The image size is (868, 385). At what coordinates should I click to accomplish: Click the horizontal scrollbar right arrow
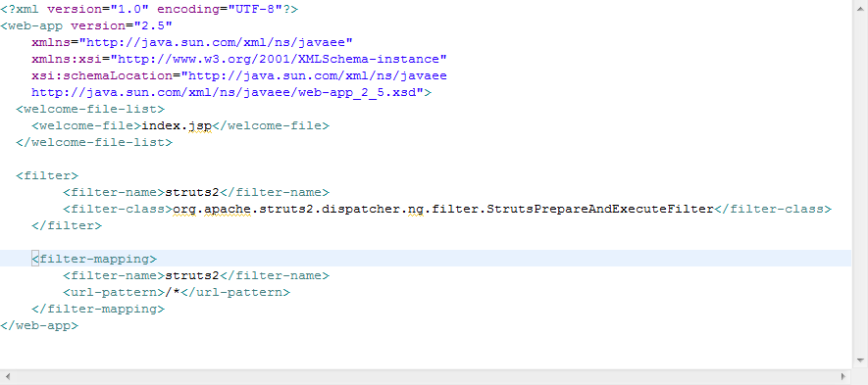(x=844, y=377)
